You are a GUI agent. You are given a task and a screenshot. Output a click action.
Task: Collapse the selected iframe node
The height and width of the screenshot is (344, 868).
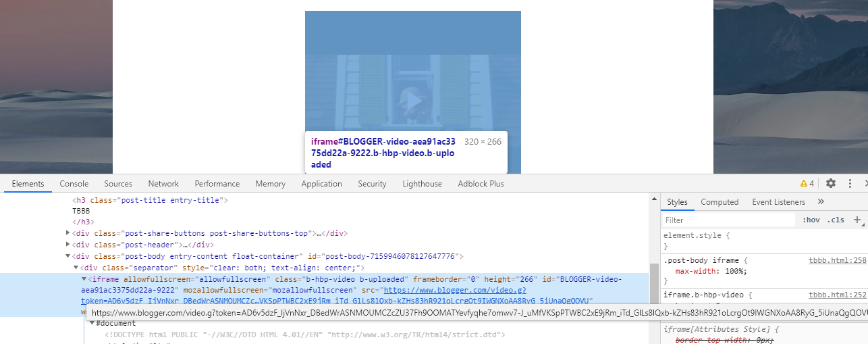click(84, 279)
